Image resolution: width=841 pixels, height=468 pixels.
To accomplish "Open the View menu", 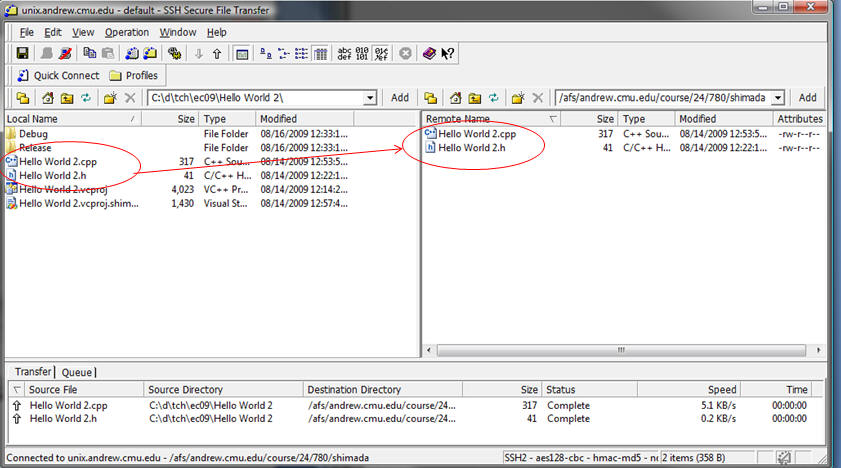I will click(83, 32).
